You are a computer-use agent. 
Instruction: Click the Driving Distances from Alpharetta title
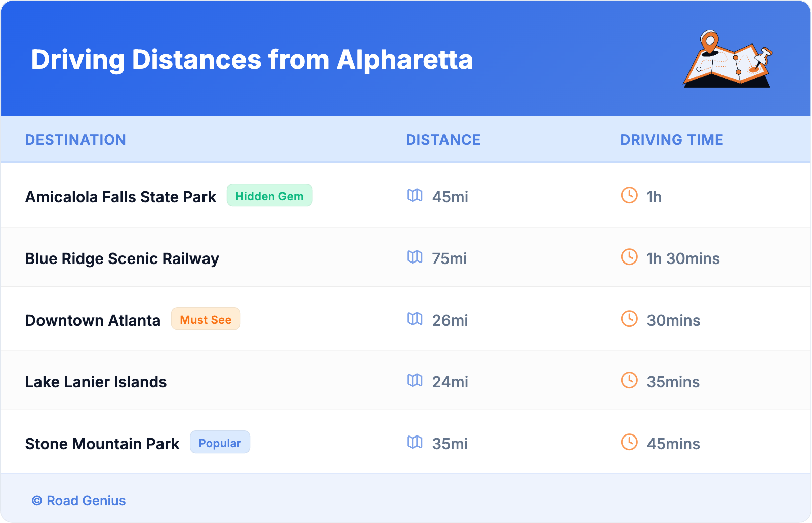[x=252, y=60]
